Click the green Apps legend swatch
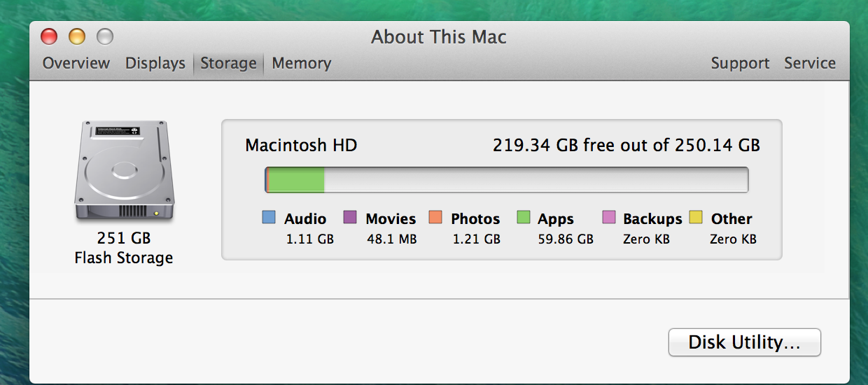 click(523, 218)
